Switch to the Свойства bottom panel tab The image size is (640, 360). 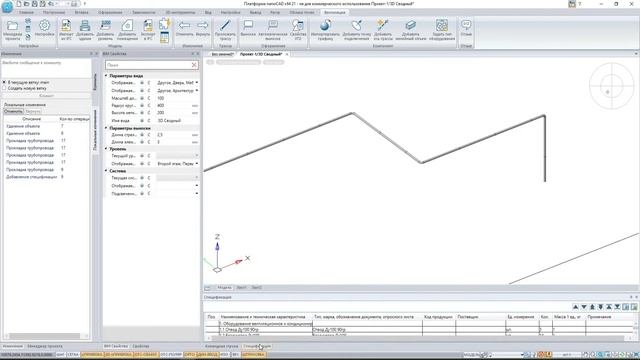141,346
